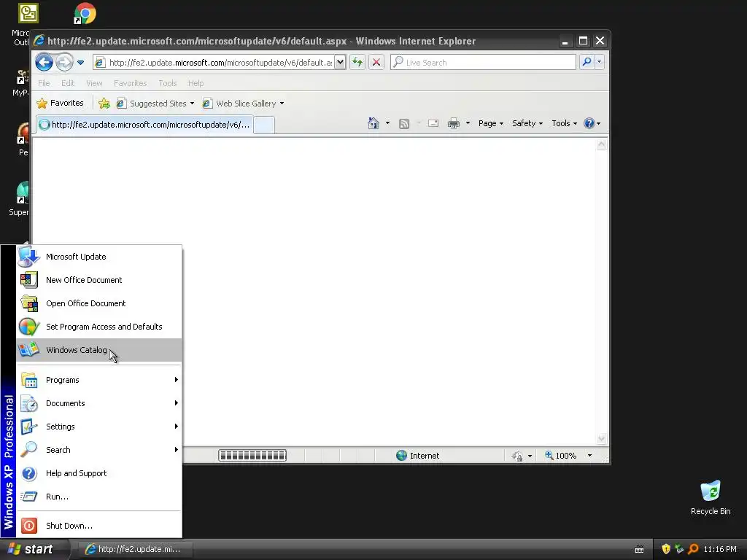Click the Favorites star button
747x560 pixels.
coord(61,103)
